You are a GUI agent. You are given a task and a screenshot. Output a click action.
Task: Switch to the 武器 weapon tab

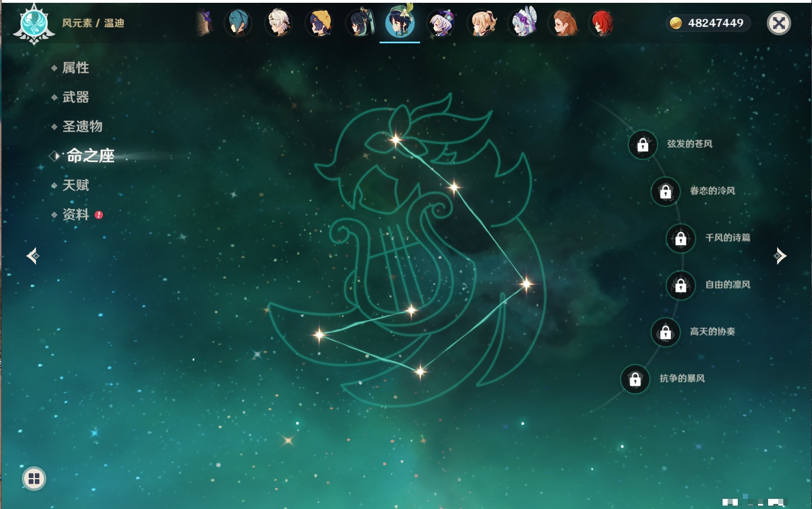click(75, 97)
